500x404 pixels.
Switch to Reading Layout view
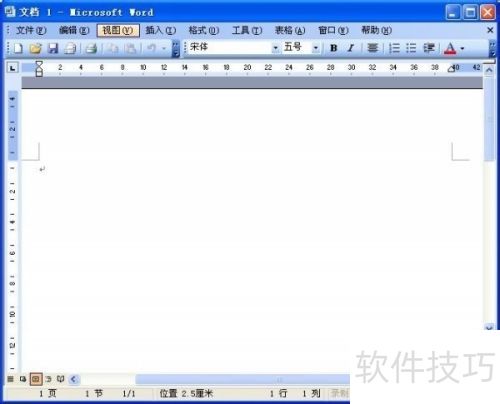pos(60,379)
